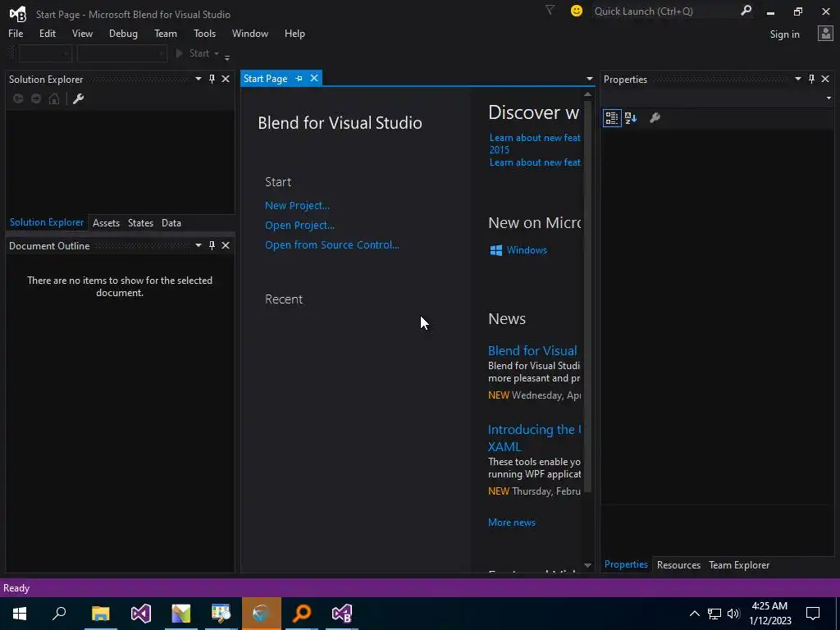Pin the Solution Explorer panel

coord(212,79)
